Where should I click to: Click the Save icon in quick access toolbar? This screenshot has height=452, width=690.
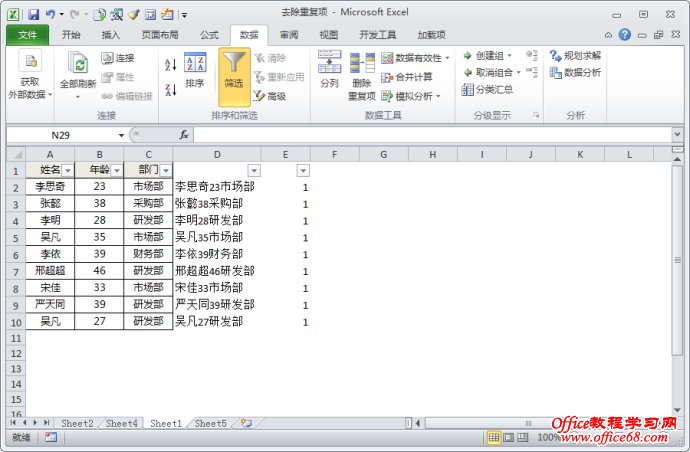click(33, 15)
